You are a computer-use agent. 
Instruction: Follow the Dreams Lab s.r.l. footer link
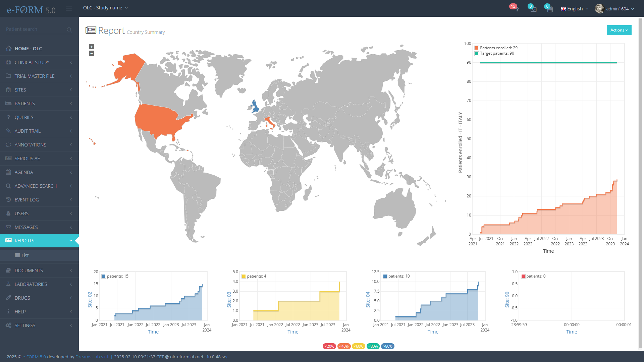pyautogui.click(x=92, y=357)
